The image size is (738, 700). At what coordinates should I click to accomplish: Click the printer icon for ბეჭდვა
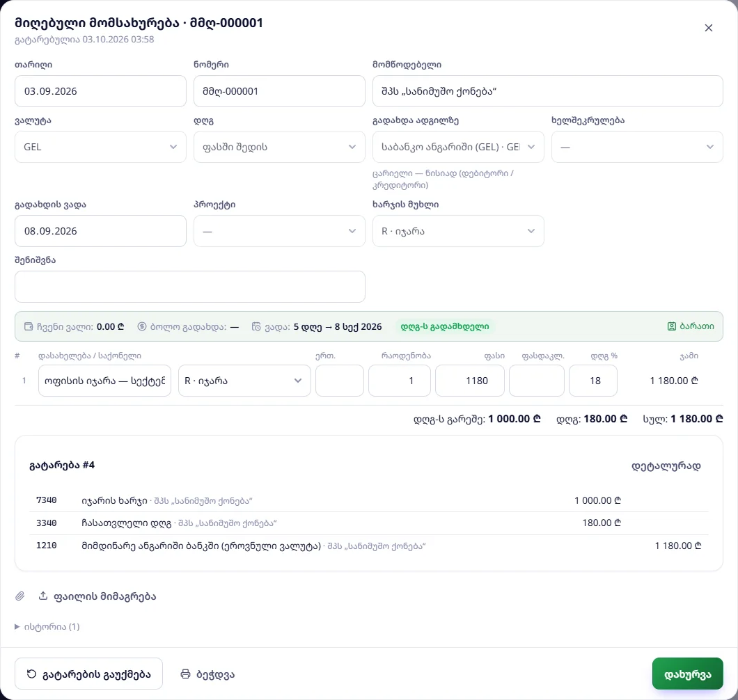tap(185, 674)
